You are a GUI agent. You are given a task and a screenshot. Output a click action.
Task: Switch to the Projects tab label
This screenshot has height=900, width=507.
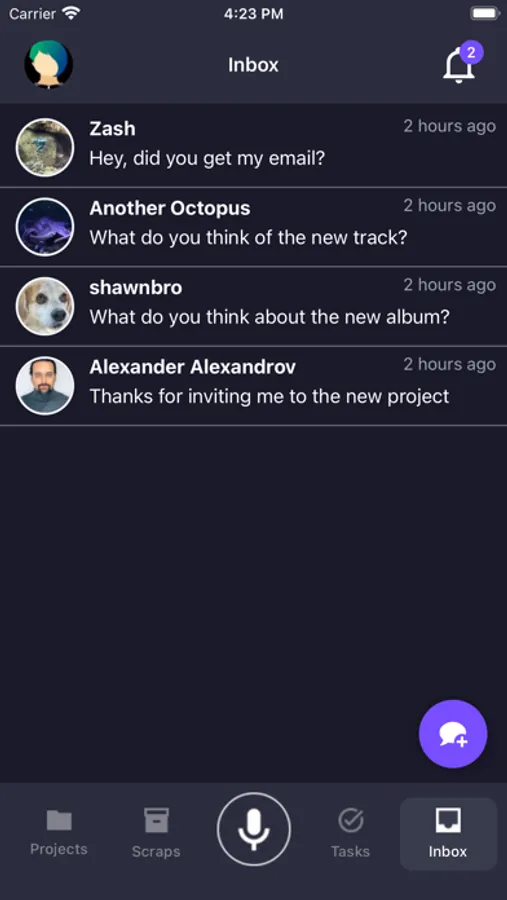(59, 849)
